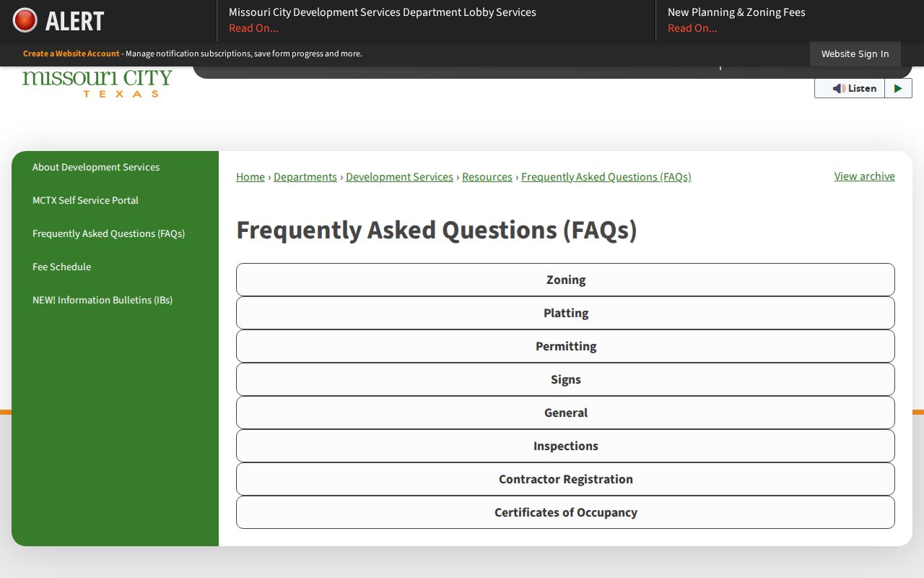This screenshot has height=578, width=924.
Task: Click the Listen speaker icon
Action: [838, 88]
